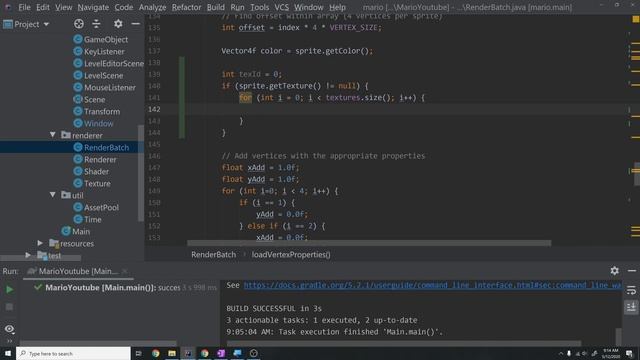The height and width of the screenshot is (360, 640).
Task: Select GameObject class in project tree
Action: click(x=106, y=40)
